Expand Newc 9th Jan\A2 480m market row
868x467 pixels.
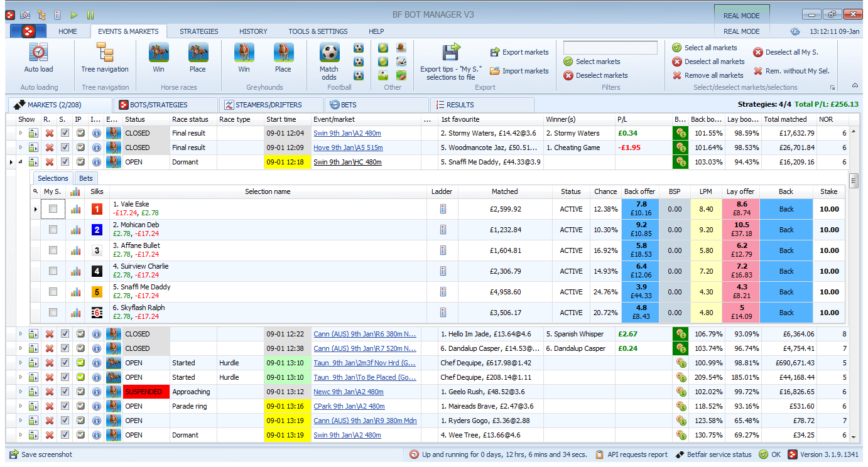(x=20, y=392)
